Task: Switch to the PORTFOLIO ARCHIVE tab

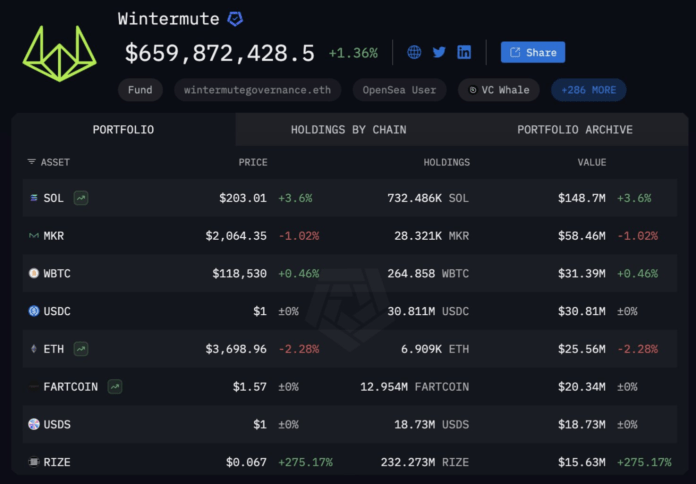Action: pos(575,130)
